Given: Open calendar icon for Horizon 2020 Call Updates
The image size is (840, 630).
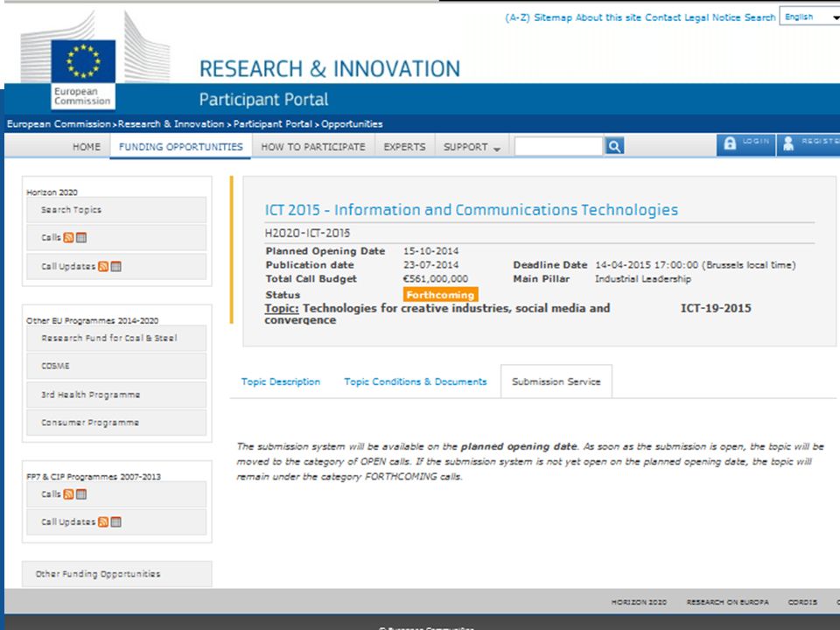Looking at the screenshot, I should 116,266.
